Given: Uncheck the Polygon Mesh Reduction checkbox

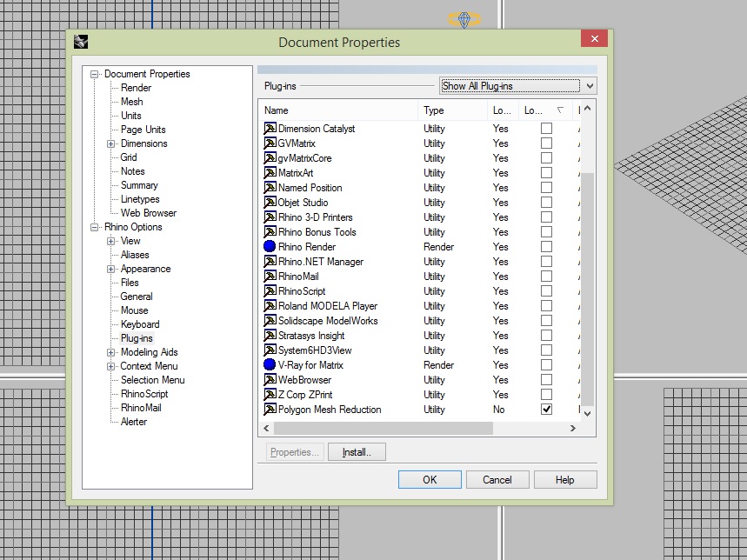Looking at the screenshot, I should tap(546, 409).
